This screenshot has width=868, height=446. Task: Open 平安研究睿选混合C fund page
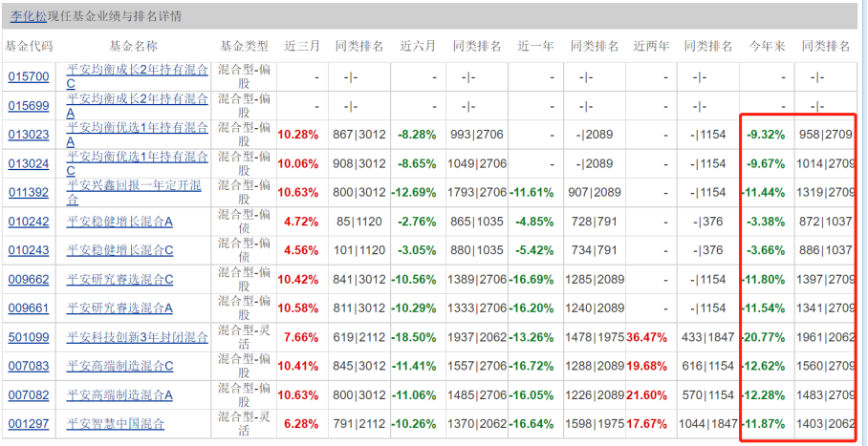tap(119, 280)
